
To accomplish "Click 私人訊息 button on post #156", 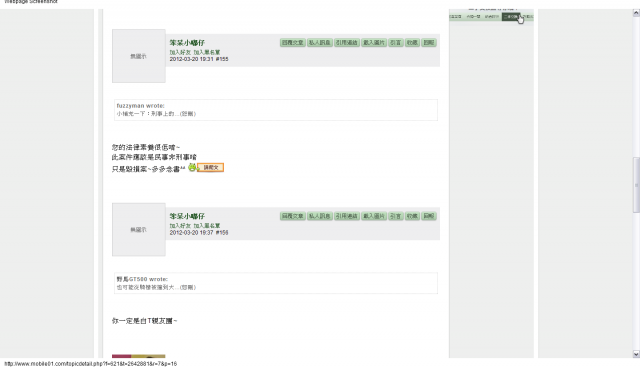I will tap(320, 216).
